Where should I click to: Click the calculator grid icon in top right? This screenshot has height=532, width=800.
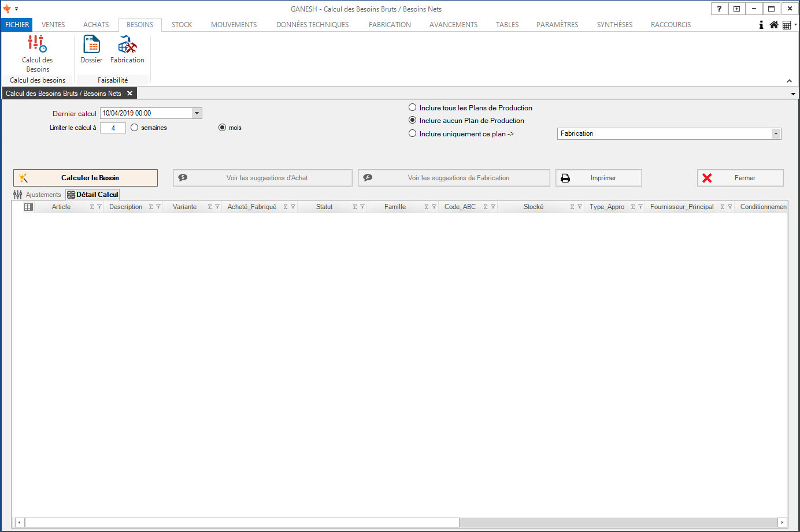(x=787, y=25)
